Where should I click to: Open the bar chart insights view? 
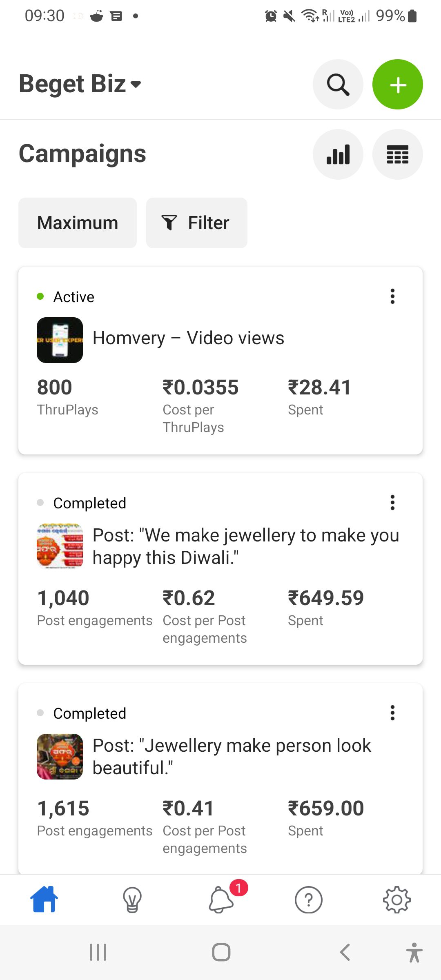point(338,154)
